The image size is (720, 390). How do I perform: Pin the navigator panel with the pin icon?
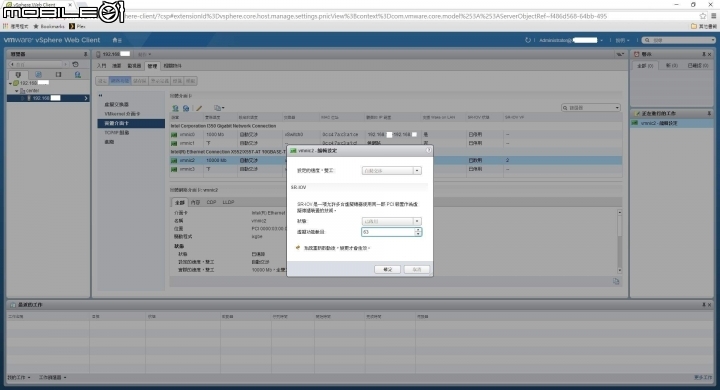point(85,54)
